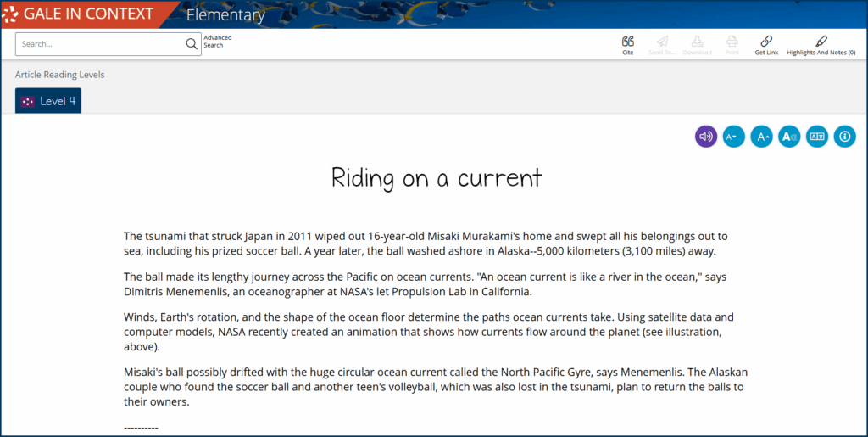Click the Article Reading Levels label

[59, 75]
